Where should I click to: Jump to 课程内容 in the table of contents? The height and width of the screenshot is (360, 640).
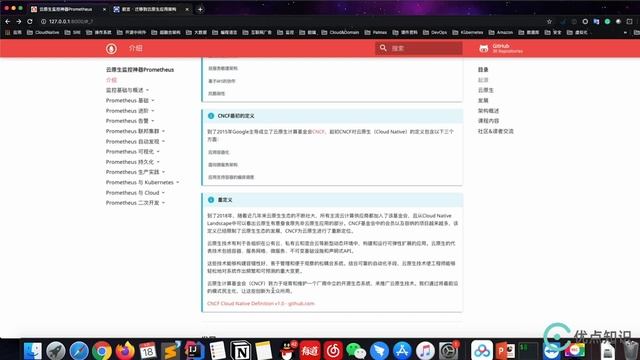(x=488, y=121)
